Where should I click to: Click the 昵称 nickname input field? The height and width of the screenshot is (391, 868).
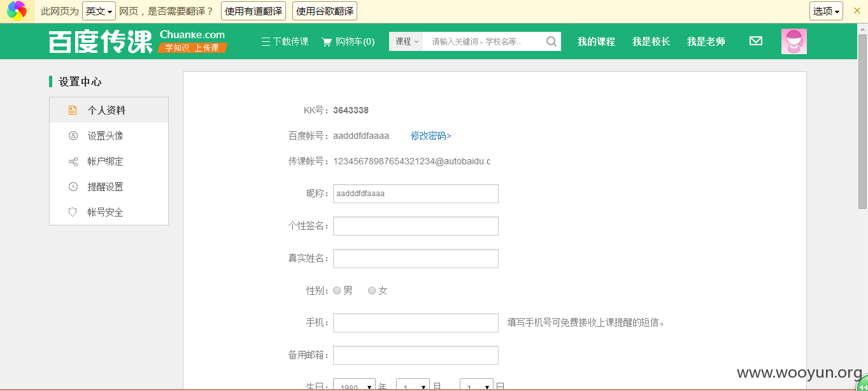416,194
